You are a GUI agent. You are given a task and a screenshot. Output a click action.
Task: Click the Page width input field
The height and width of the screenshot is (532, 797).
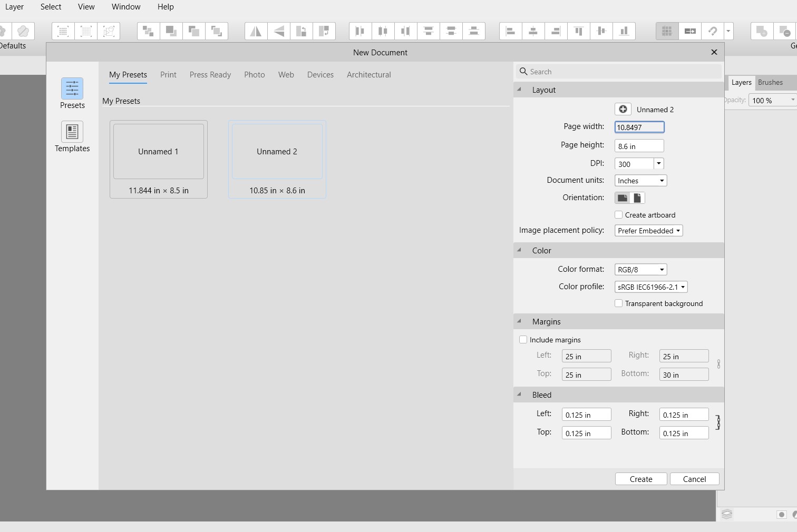click(x=639, y=127)
